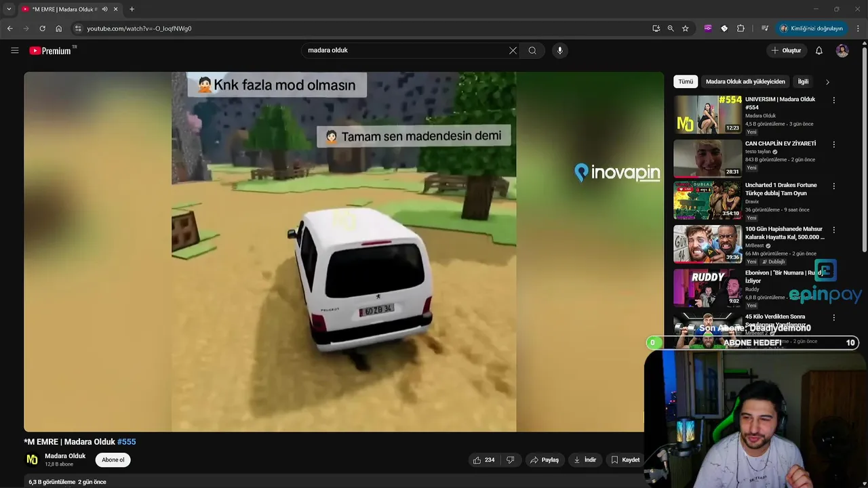Open 100 Gün Hapishanede Mahsur title

click(x=785, y=233)
